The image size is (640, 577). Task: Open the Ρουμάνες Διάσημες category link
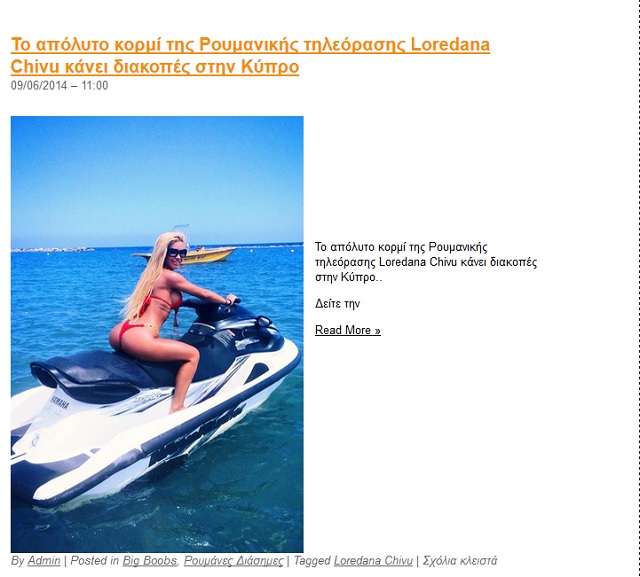233,561
